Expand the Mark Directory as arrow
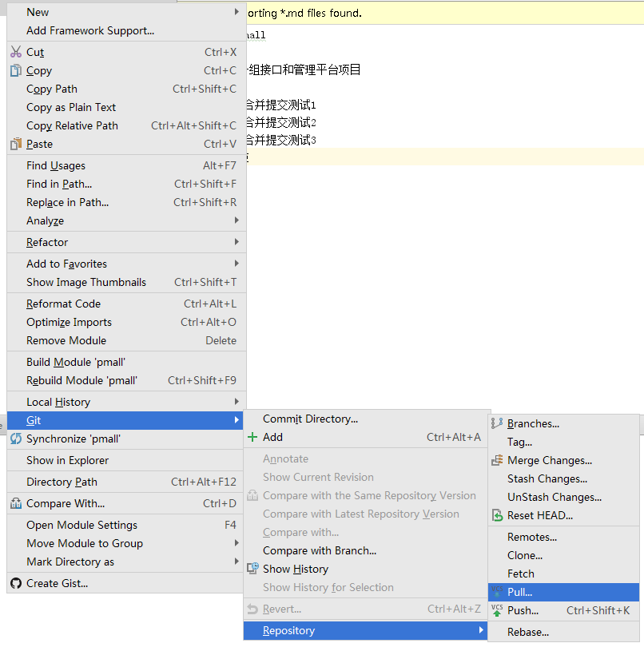Viewport: 644px width, 647px height. [x=237, y=562]
